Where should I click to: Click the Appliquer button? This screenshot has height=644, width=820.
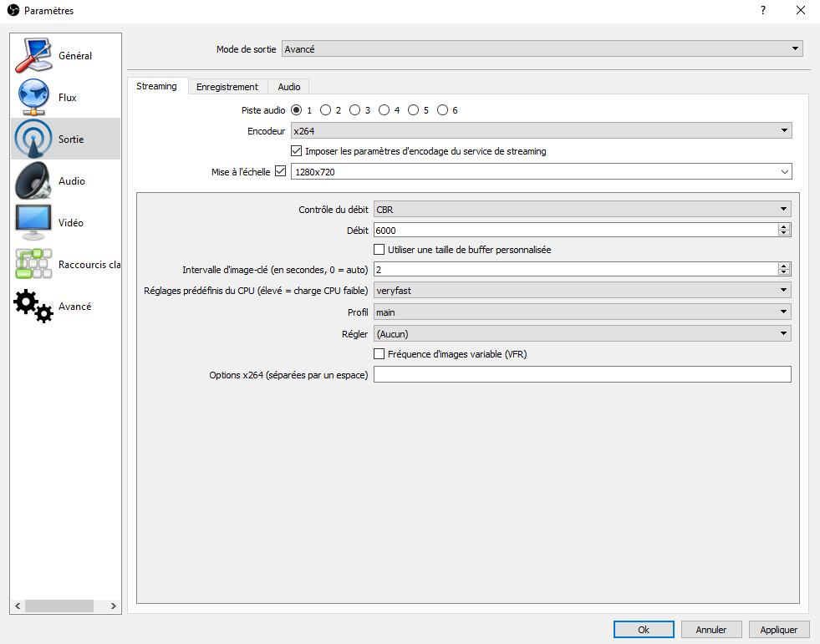(779, 629)
